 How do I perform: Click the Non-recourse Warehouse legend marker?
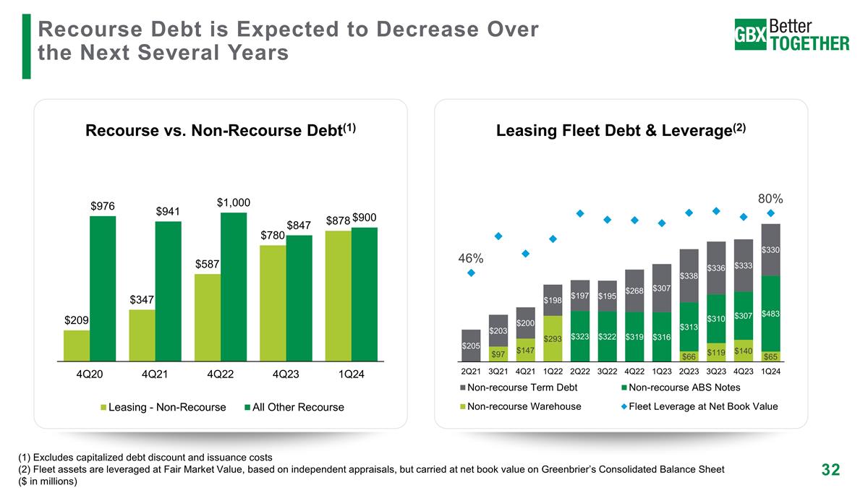coord(463,406)
